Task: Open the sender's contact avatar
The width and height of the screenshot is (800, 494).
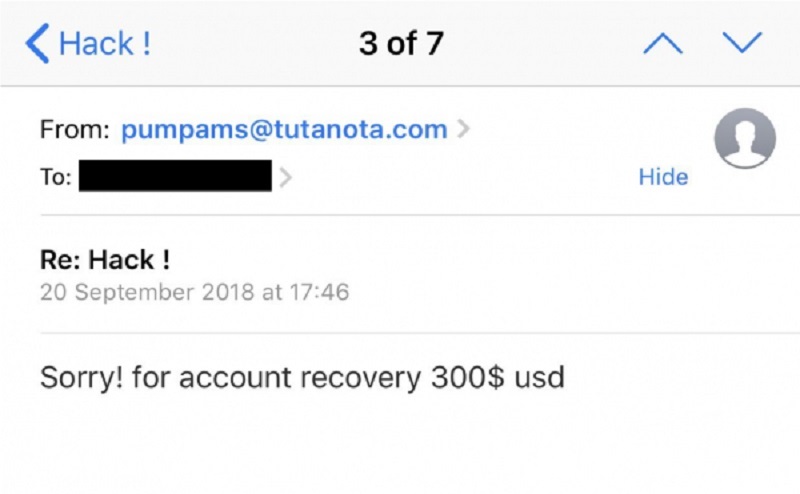Action: tap(745, 138)
